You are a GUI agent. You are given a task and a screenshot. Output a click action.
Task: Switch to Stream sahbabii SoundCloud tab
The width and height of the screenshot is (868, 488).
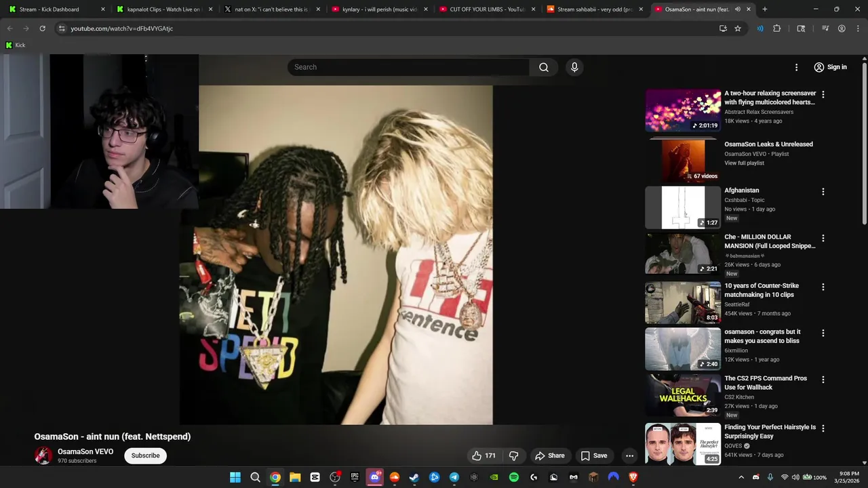[x=594, y=9]
